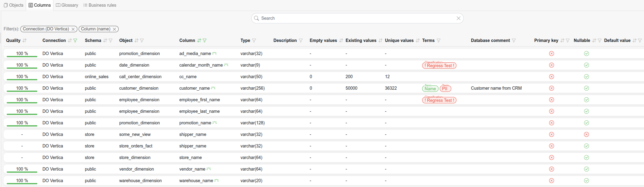Click the PII term tag
The width and height of the screenshot is (644, 187).
click(445, 88)
